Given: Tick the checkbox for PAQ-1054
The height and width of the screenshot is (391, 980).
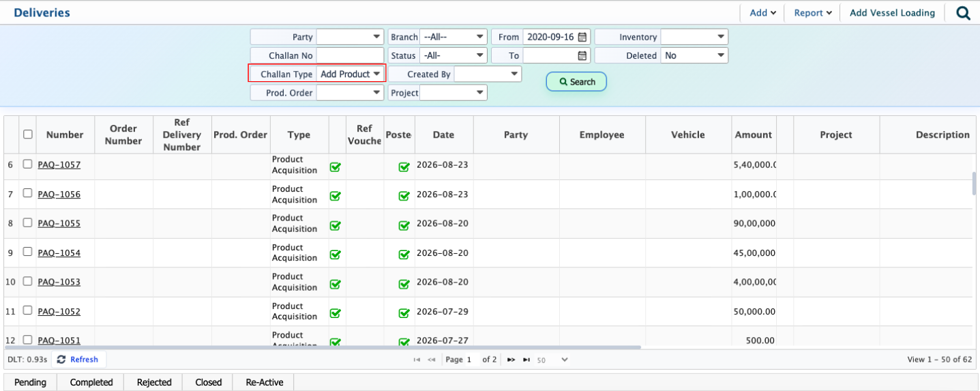Looking at the screenshot, I should [x=28, y=251].
